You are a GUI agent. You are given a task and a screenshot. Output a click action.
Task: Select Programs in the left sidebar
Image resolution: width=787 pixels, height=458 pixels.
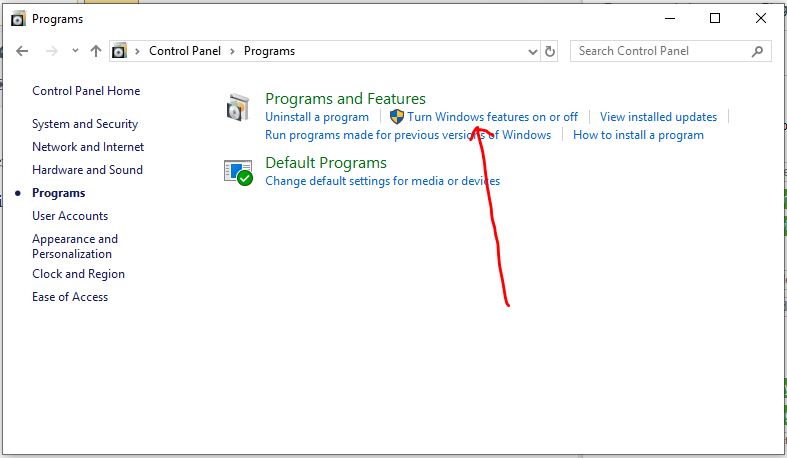tap(58, 193)
